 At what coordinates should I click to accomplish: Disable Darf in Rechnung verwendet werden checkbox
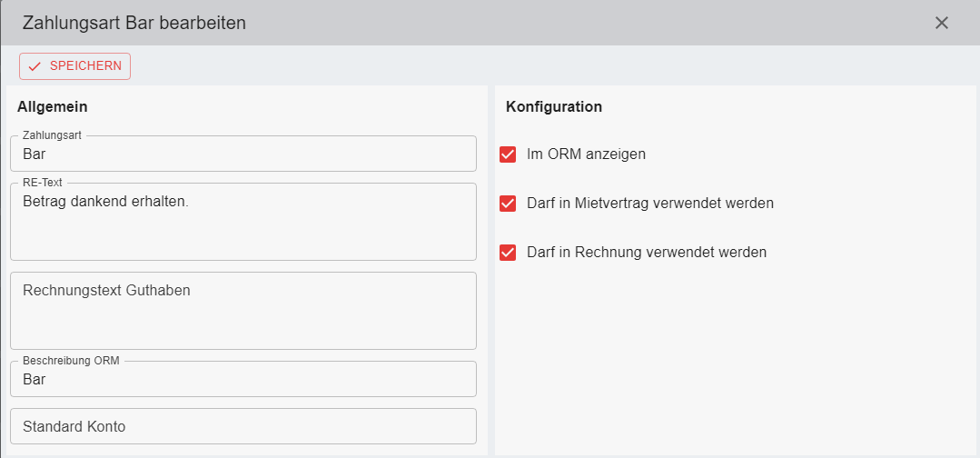pos(509,253)
